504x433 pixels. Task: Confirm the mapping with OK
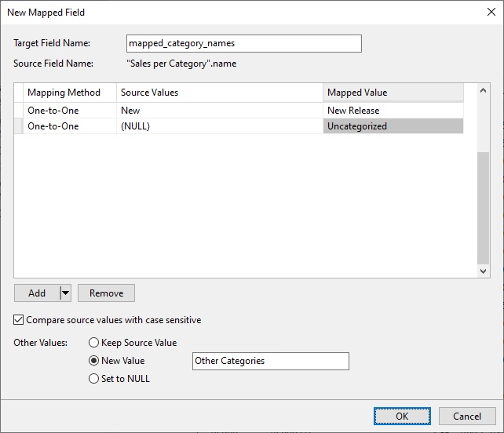(x=402, y=417)
